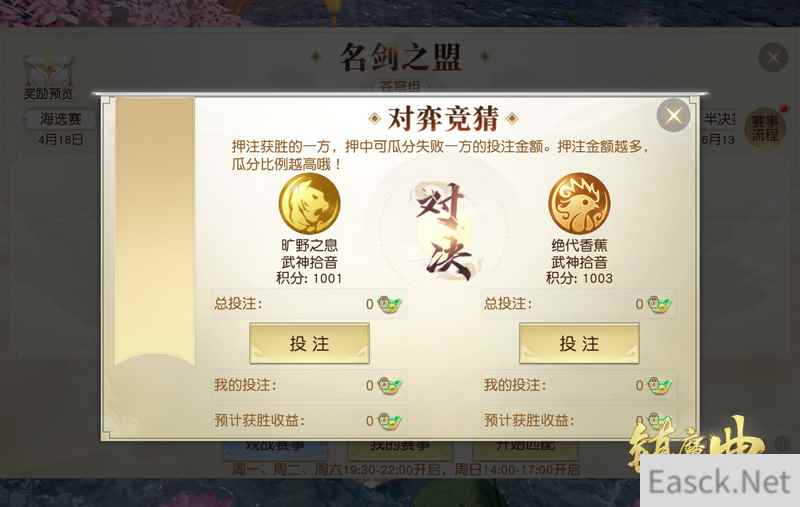800x507 pixels.
Task: Close the 对弈竞猜 dialog
Action: [x=673, y=115]
